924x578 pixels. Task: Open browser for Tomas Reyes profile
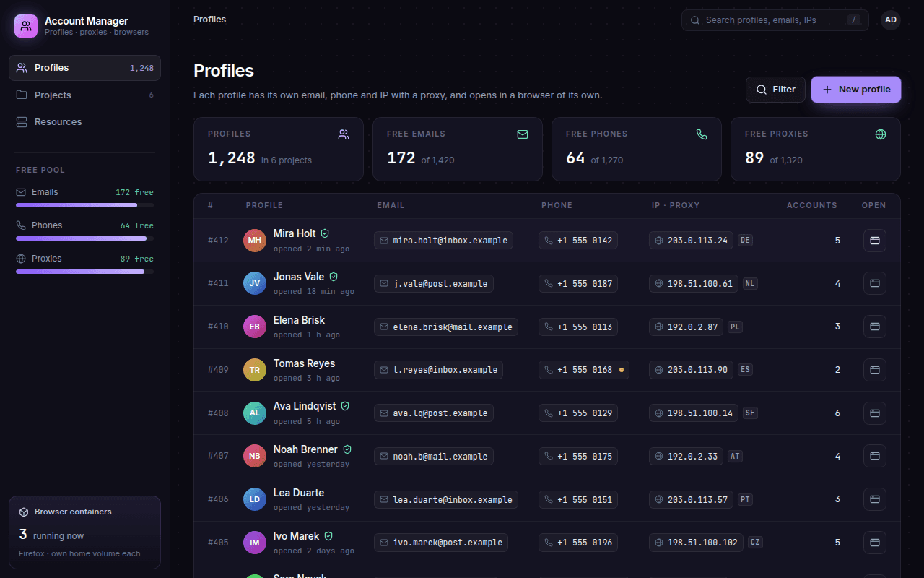pos(875,370)
